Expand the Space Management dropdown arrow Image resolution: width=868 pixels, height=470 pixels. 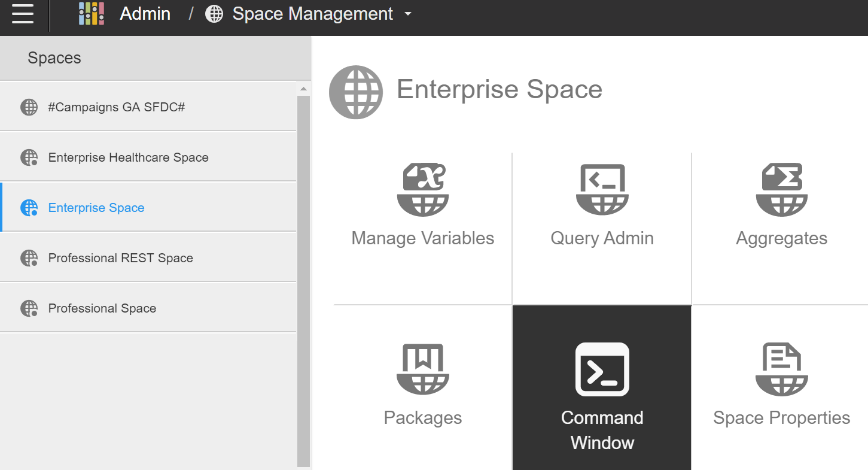(x=408, y=14)
